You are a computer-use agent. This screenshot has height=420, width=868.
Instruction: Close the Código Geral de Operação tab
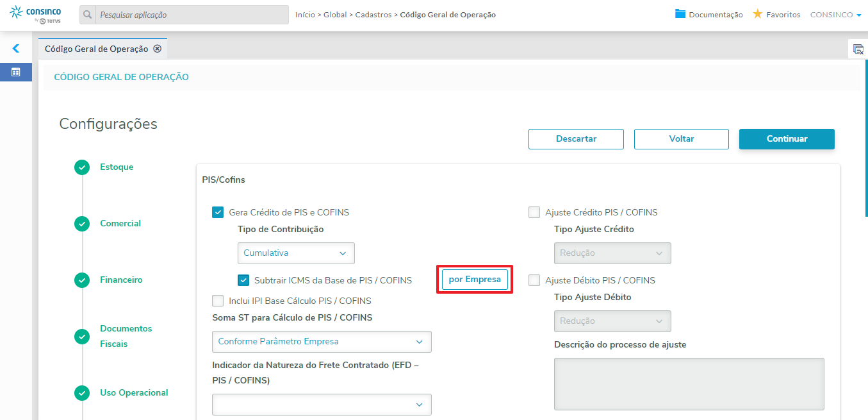[x=158, y=49]
